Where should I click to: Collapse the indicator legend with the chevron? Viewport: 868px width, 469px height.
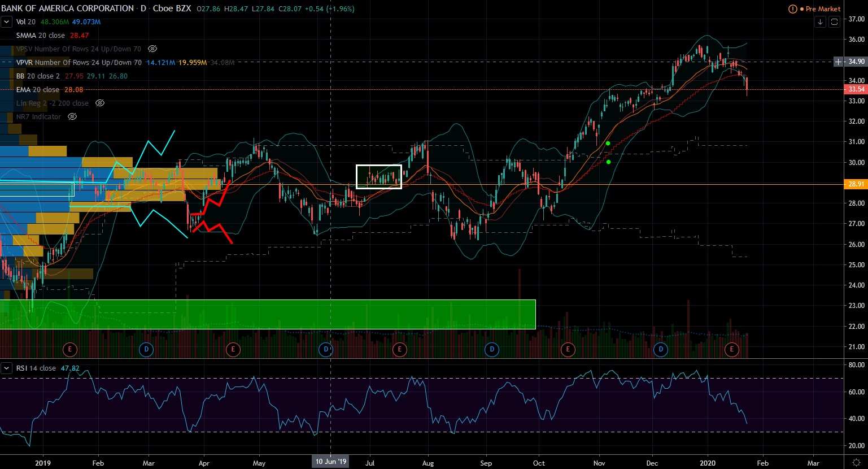[6, 22]
